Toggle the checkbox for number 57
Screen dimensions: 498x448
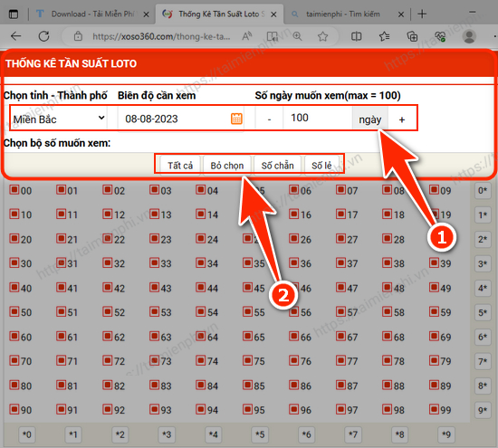(340, 311)
